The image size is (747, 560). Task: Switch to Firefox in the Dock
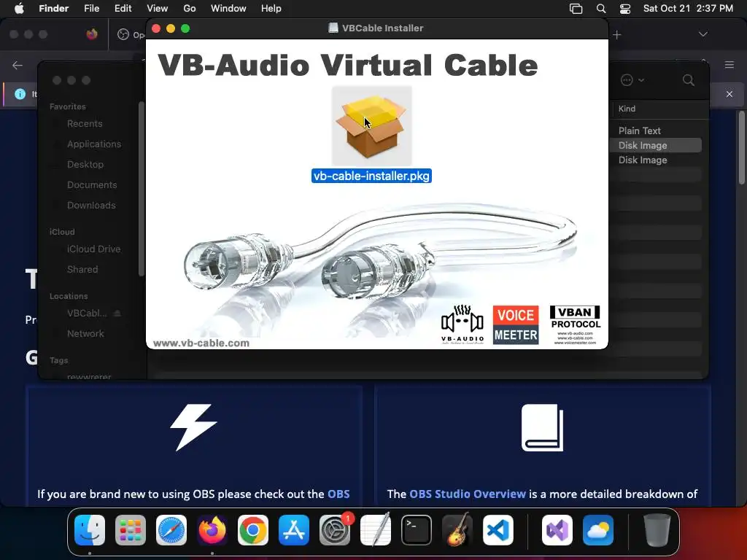pyautogui.click(x=212, y=530)
